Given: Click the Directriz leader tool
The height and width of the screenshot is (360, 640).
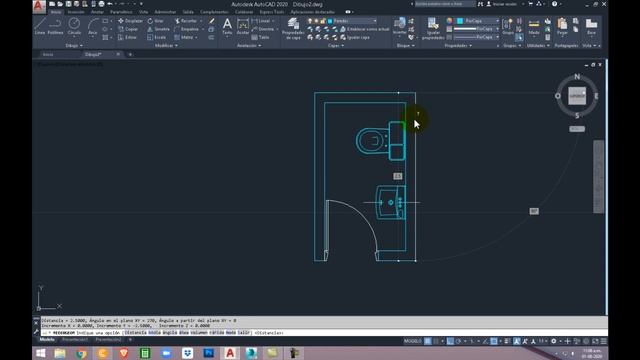Looking at the screenshot, I should click(x=263, y=29).
